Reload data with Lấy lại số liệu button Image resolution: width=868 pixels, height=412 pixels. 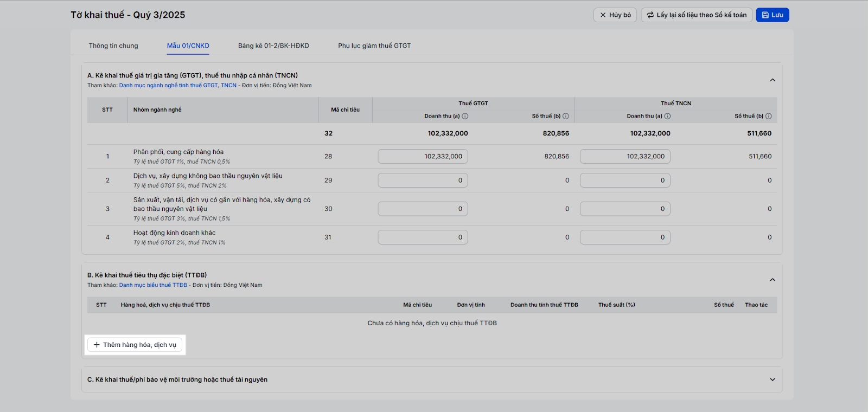coord(697,15)
